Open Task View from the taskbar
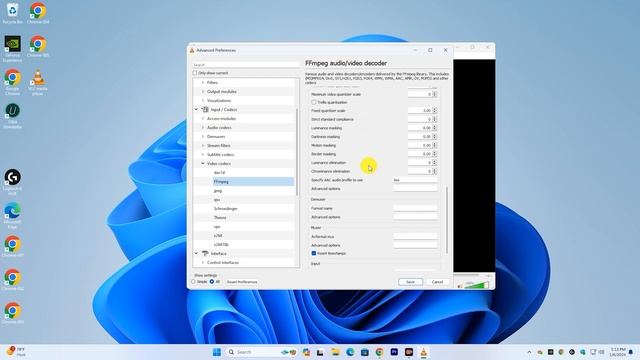 320,352
